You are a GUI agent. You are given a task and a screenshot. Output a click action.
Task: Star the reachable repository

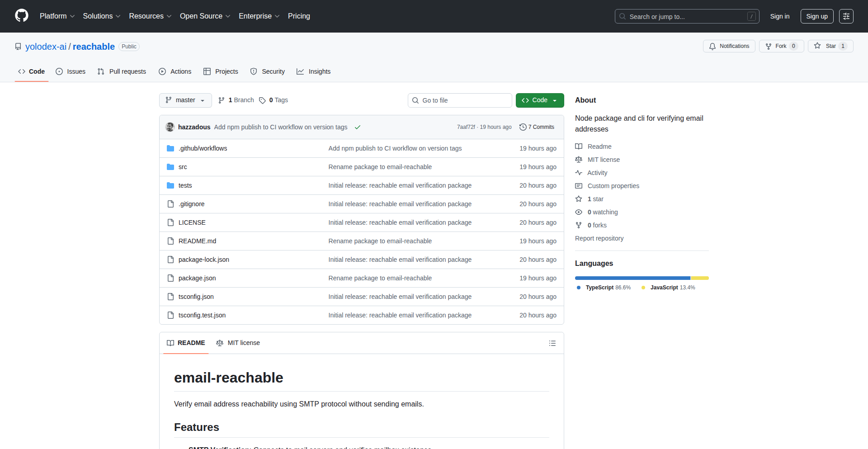pos(830,46)
